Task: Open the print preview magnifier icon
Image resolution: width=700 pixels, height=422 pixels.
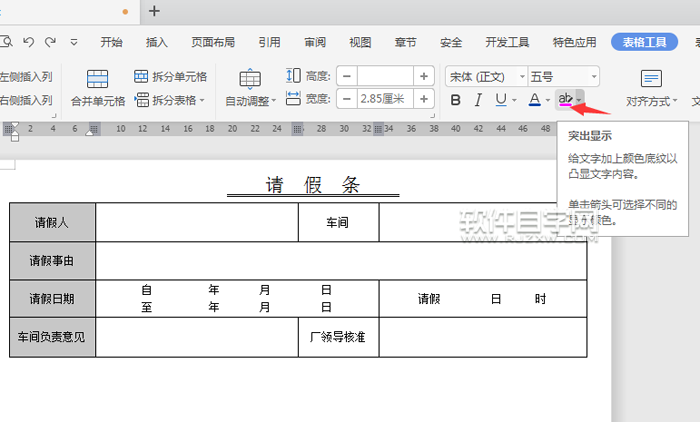Action: (6, 42)
